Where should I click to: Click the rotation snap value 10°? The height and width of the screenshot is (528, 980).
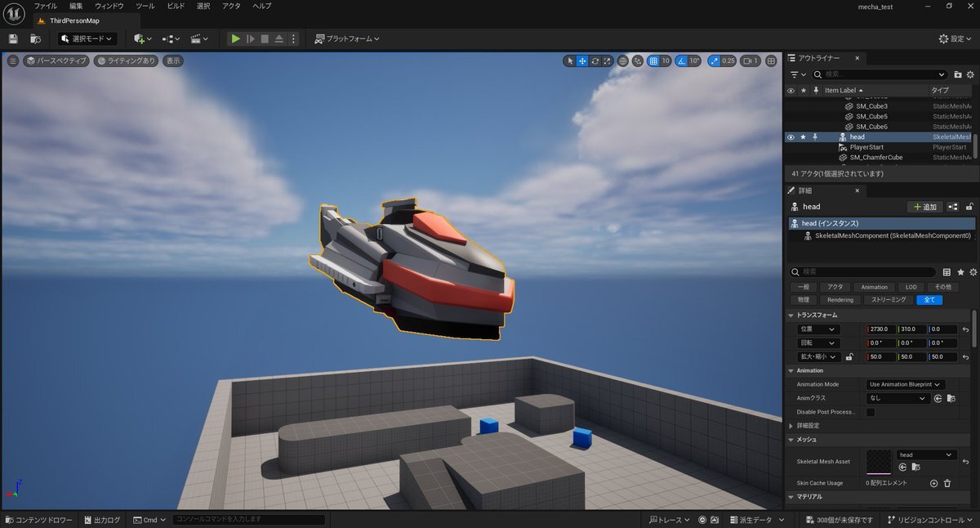[x=694, y=60]
